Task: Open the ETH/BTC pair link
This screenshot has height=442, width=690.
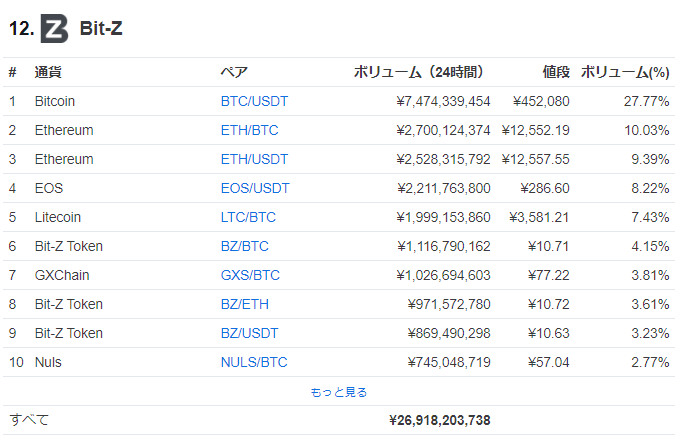Action: [248, 130]
